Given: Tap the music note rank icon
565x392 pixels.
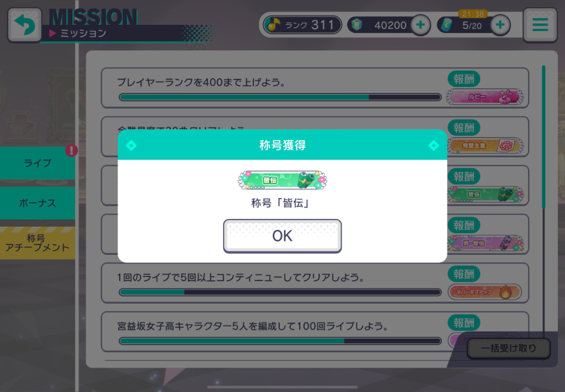Looking at the screenshot, I should pyautogui.click(x=273, y=25).
